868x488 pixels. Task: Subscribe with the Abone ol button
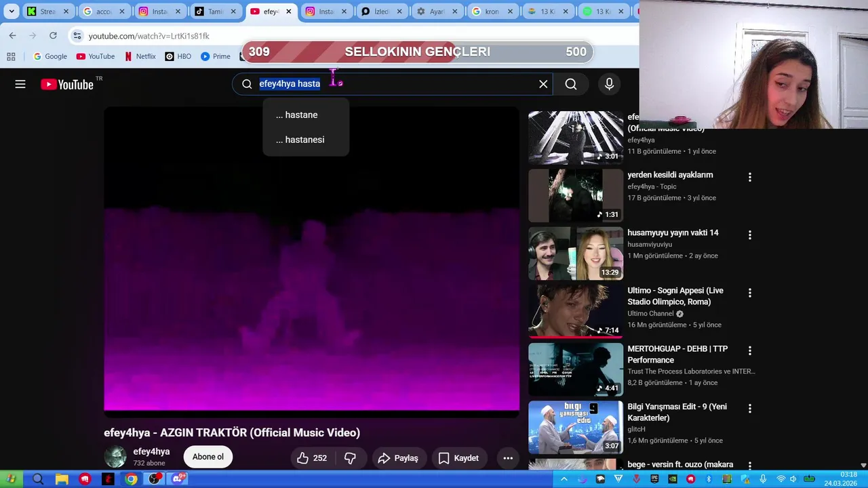pos(208,457)
